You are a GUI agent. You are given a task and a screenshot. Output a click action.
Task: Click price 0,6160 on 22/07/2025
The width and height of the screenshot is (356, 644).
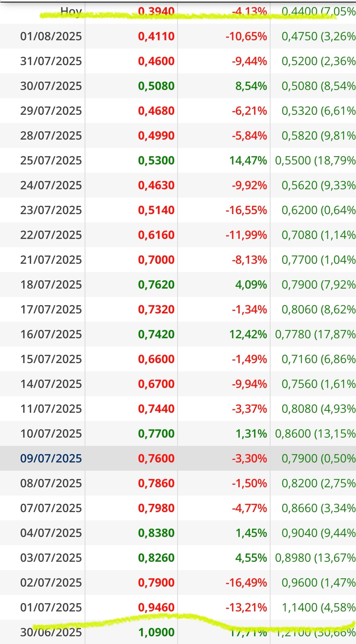156,235
